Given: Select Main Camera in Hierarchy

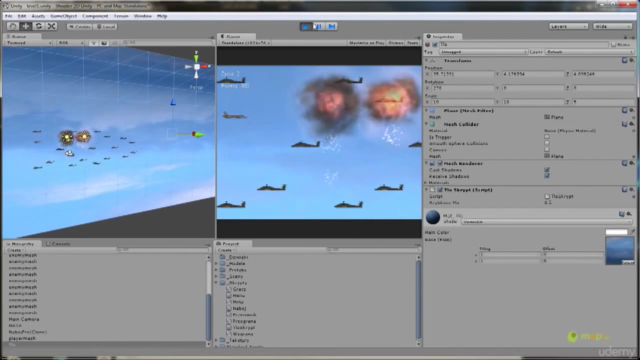Looking at the screenshot, I should click(24, 319).
